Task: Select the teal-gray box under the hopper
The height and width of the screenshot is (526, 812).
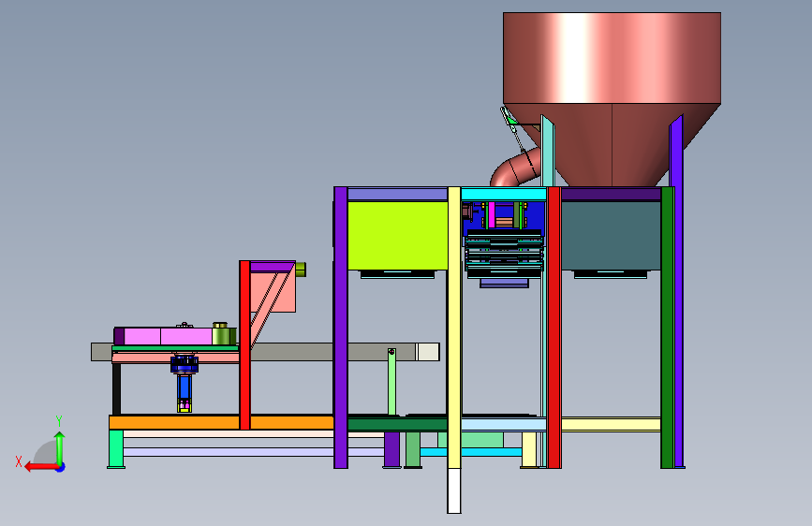Action: [x=611, y=236]
